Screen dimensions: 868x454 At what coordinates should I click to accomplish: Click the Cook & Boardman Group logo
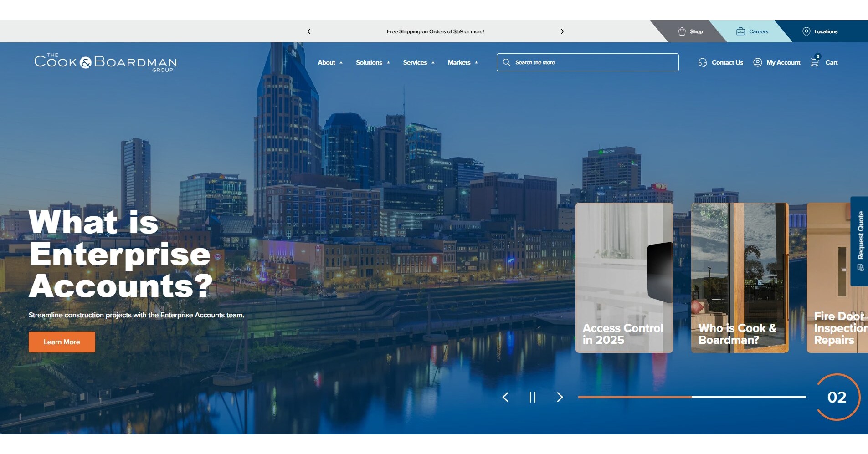105,62
